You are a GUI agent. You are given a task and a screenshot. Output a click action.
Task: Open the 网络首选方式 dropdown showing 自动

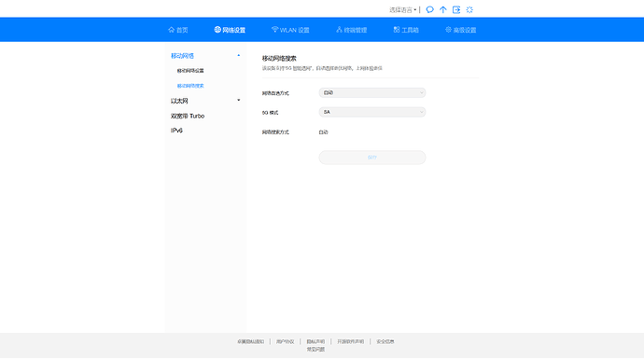(x=372, y=92)
